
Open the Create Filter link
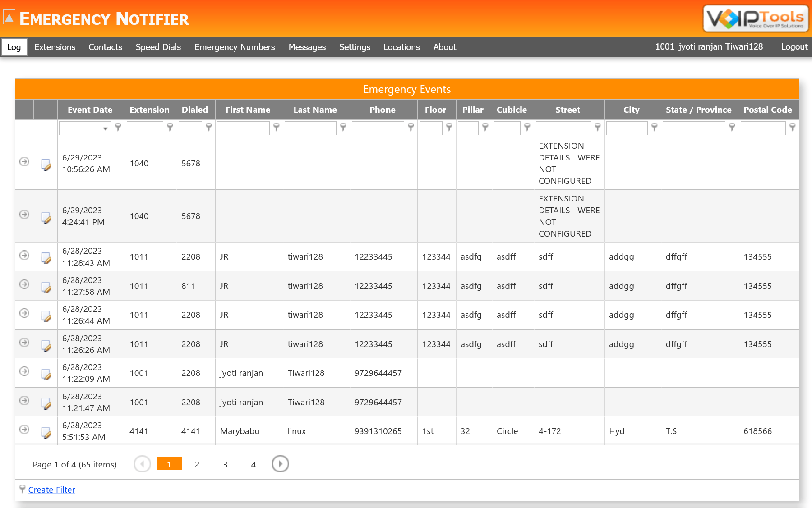(x=51, y=490)
